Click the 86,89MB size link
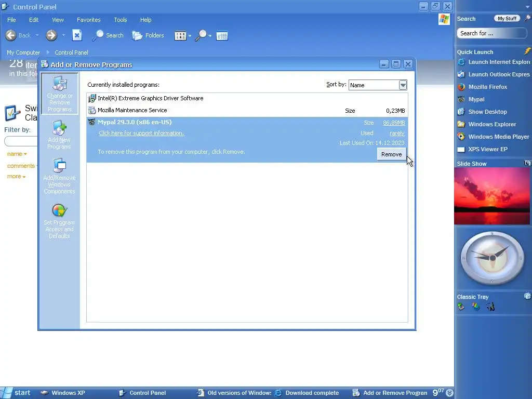Viewport: 532px width, 399px height. coord(394,123)
